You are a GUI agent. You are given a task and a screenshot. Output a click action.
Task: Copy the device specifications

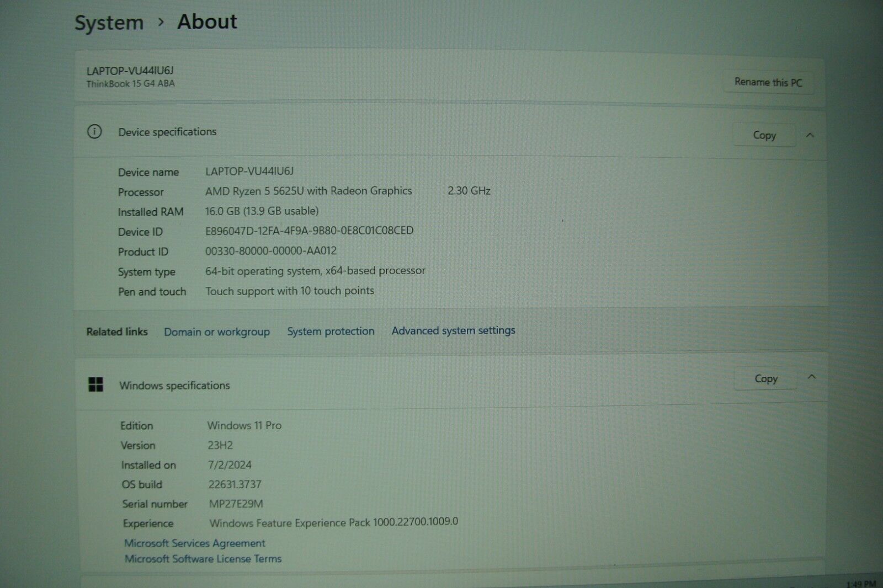pos(764,135)
